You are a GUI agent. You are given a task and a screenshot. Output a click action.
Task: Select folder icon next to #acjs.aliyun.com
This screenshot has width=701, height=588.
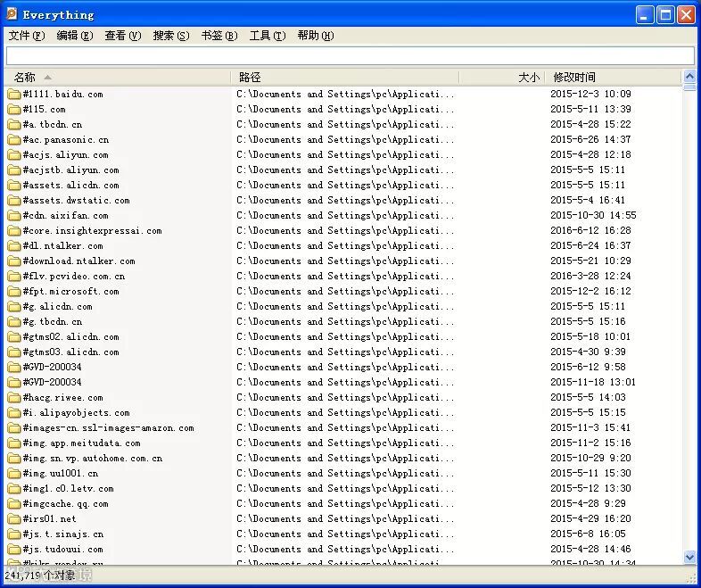point(14,154)
